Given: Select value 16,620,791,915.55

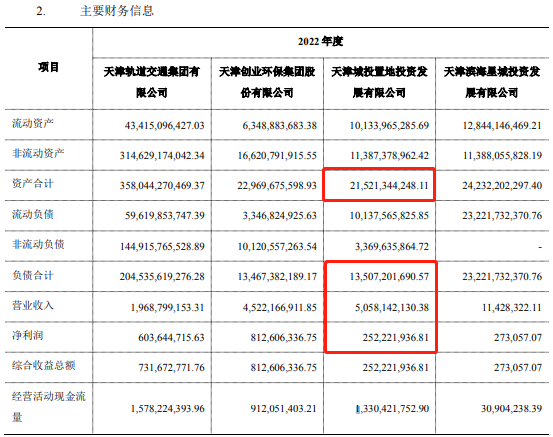Looking at the screenshot, I should click(x=277, y=156).
